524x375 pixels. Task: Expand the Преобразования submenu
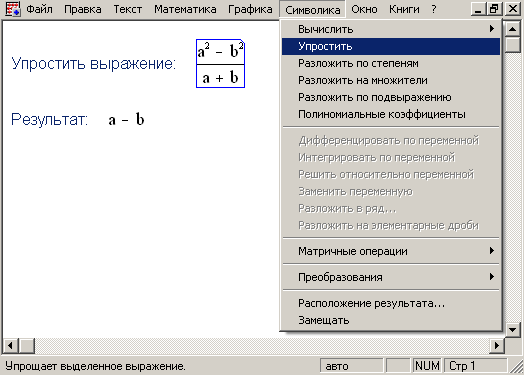(x=391, y=277)
